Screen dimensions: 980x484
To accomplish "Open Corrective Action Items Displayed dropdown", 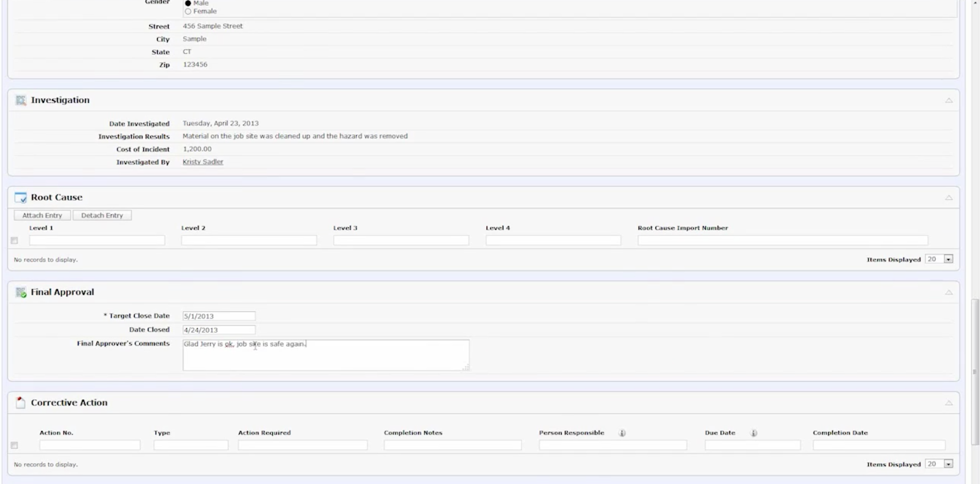I will point(948,464).
